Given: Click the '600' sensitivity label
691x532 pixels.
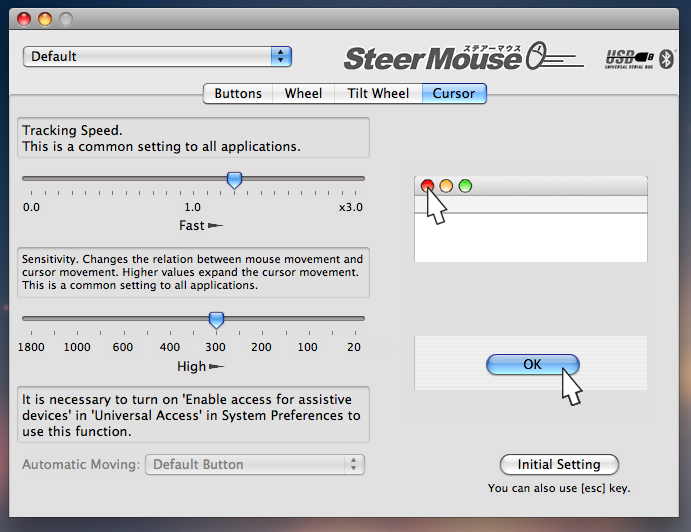Looking at the screenshot, I should click(123, 347).
